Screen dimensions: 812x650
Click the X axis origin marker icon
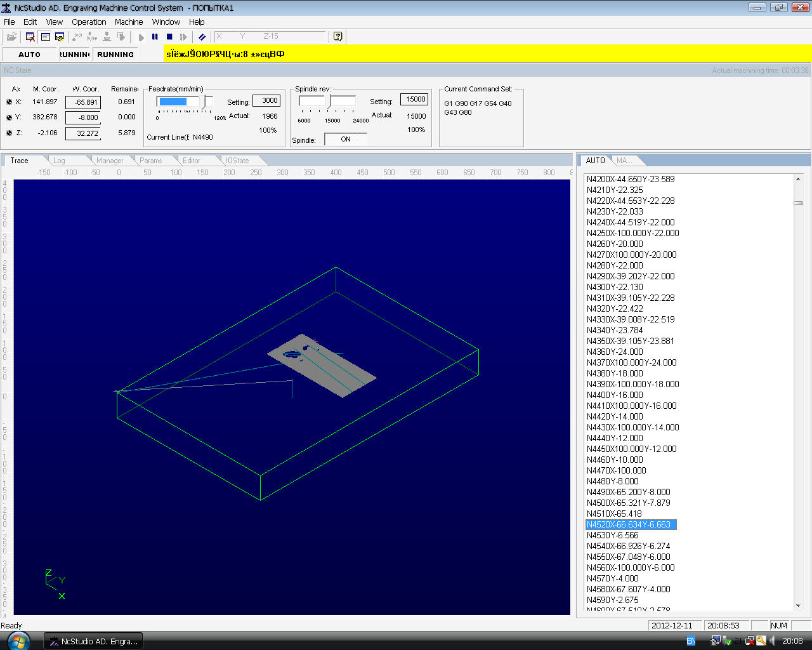[x=9, y=102]
